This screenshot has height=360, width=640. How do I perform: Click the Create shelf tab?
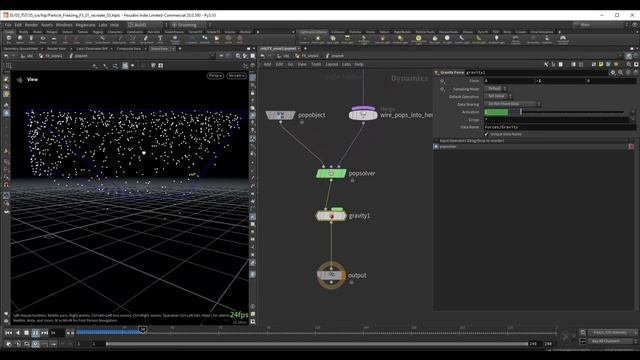9,32
